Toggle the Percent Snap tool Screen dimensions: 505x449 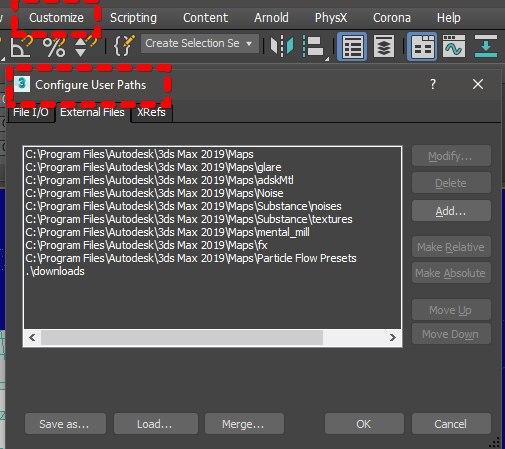(x=54, y=47)
